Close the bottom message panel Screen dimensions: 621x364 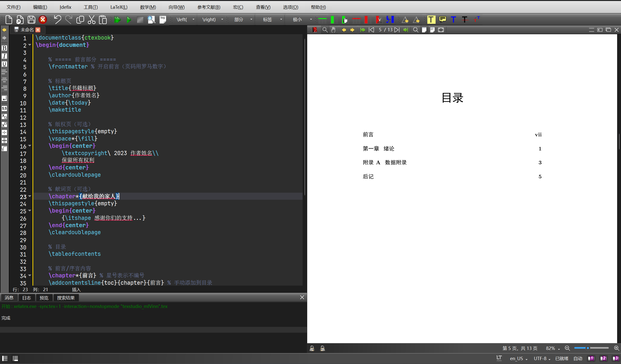tap(302, 298)
